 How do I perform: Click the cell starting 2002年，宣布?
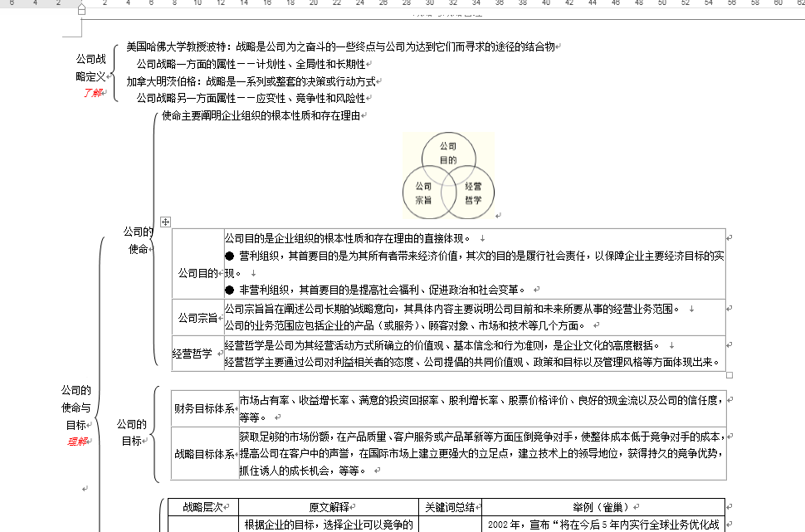603,525
